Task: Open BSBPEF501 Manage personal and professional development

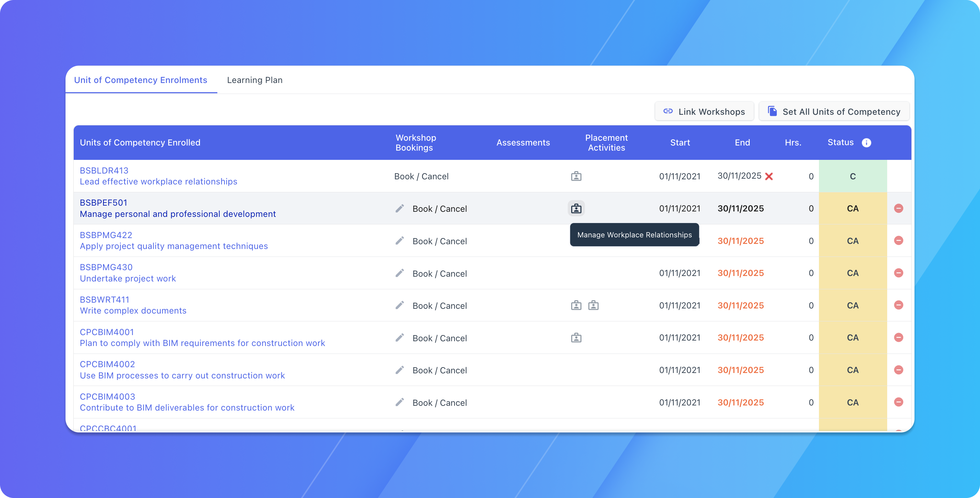Action: coord(178,208)
